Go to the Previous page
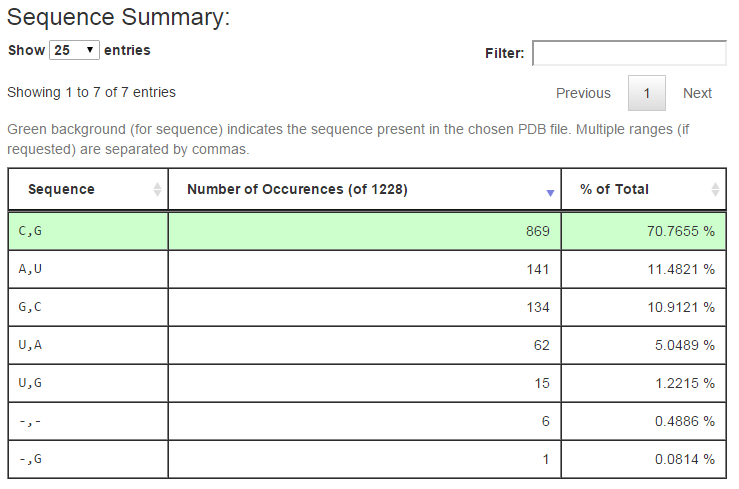Image resolution: width=739 pixels, height=489 pixels. coord(583,93)
